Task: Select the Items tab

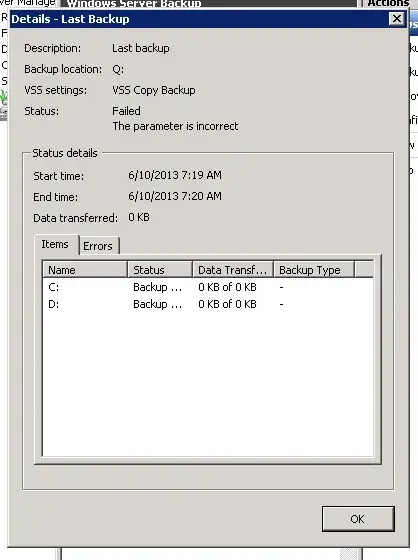Action: (56, 244)
